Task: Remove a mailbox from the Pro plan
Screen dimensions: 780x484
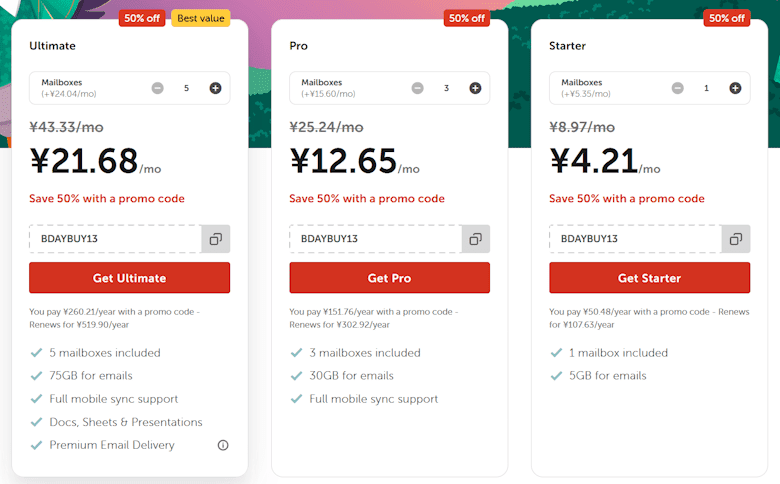Action: point(417,88)
